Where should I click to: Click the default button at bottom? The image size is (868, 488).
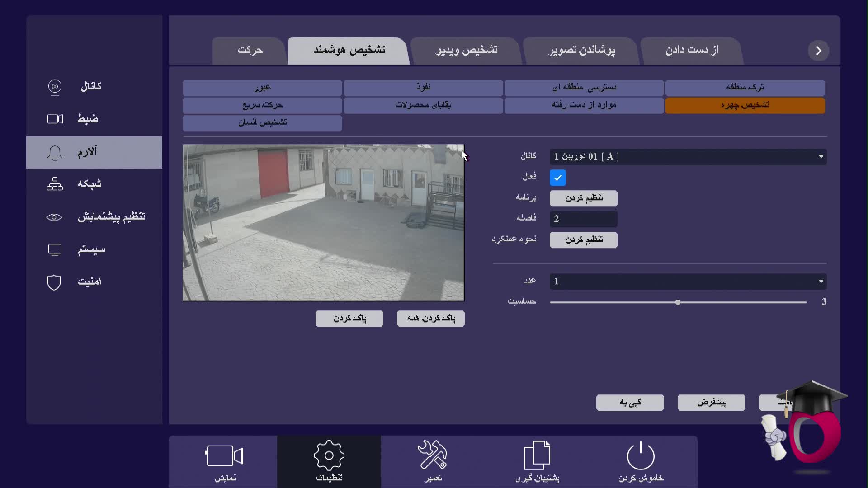[711, 403]
